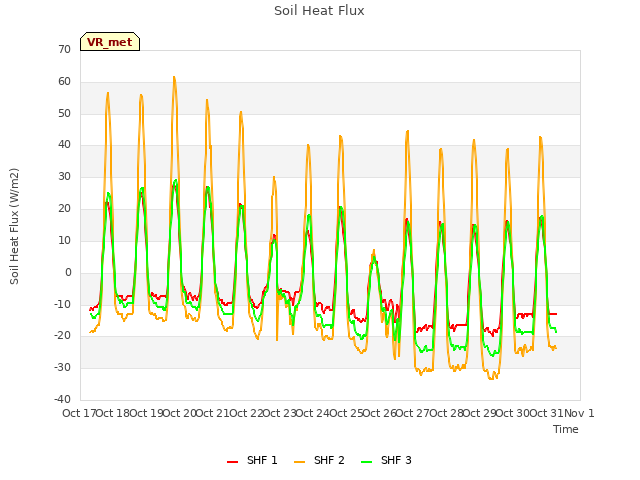Click the VR_met annotation label
This screenshot has width=640, height=480.
(110, 42)
